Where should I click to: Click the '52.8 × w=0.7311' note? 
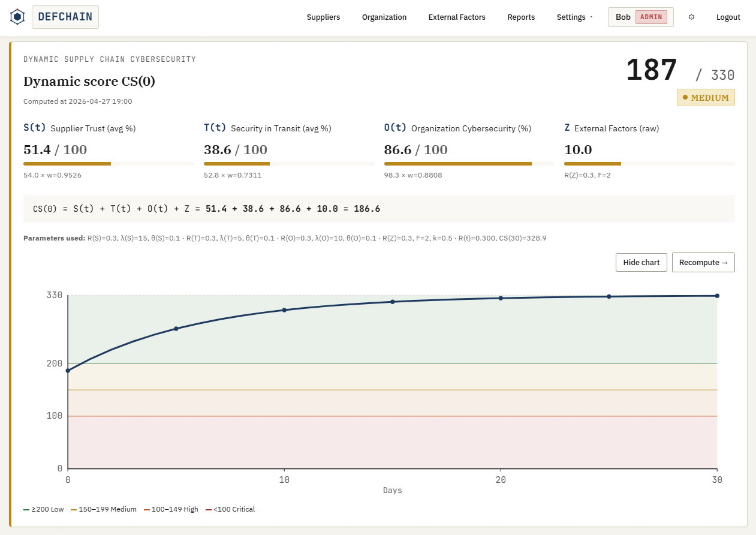[233, 175]
